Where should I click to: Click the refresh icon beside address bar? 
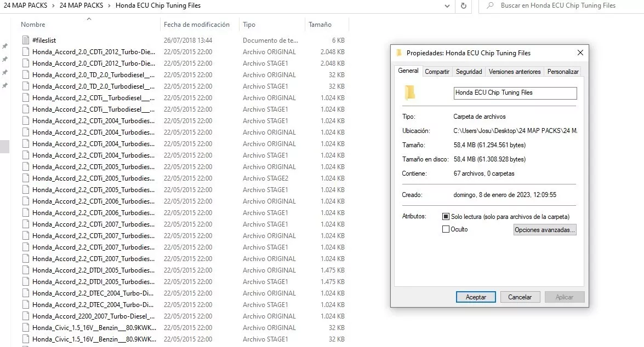pos(463,5)
